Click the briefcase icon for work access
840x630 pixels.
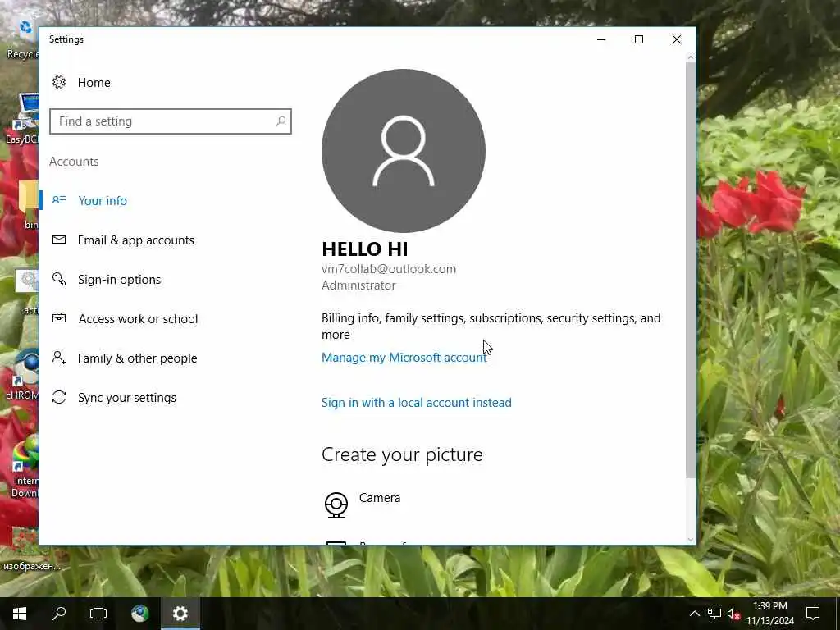(x=59, y=317)
